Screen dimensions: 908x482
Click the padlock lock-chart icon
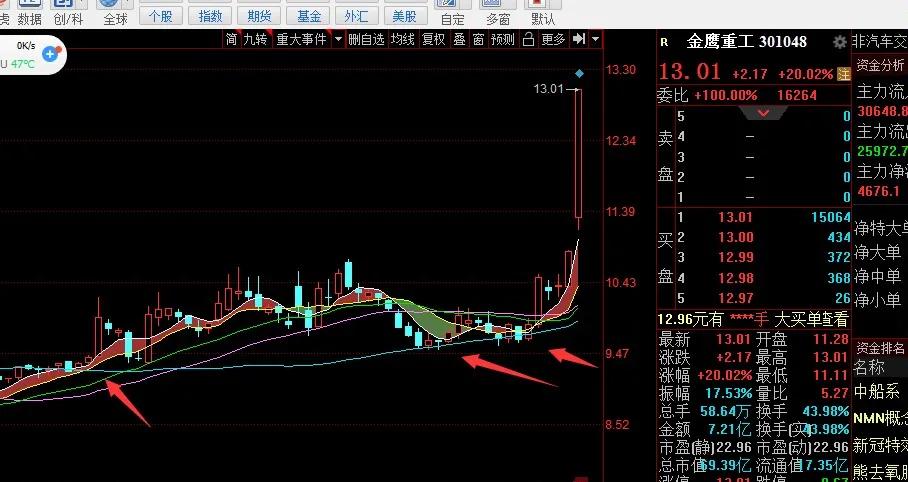[528, 39]
